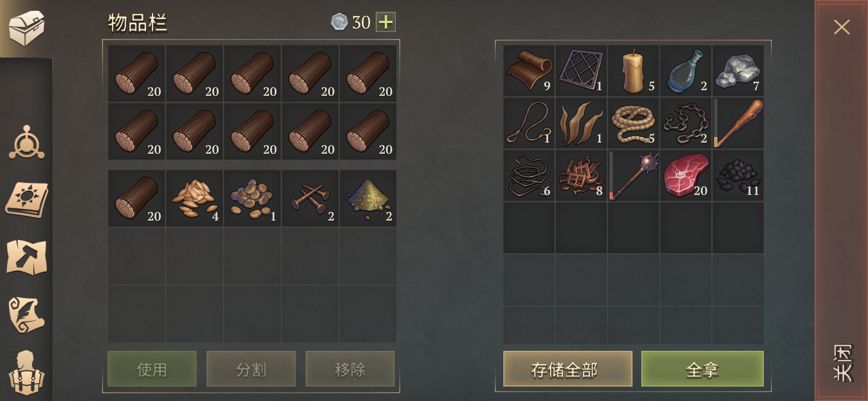Screen dimensions: 868x401
Task: Select the coiled rope stack in chest
Action: (633, 123)
